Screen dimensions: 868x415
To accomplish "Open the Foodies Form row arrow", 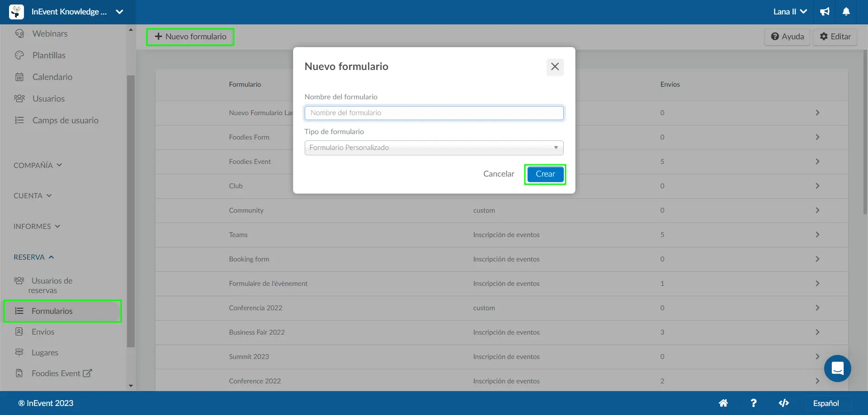I will tap(817, 137).
